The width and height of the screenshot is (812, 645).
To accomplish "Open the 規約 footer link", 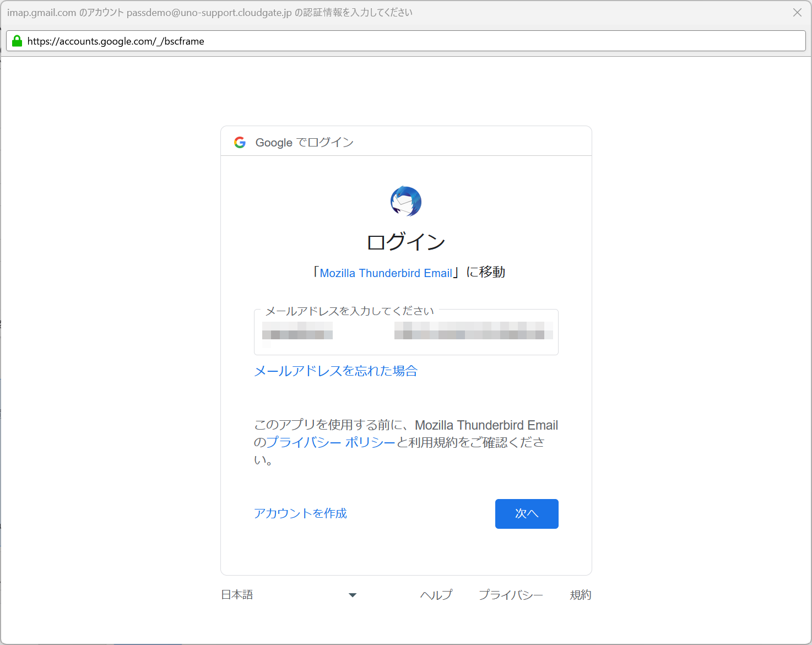I will 581,595.
